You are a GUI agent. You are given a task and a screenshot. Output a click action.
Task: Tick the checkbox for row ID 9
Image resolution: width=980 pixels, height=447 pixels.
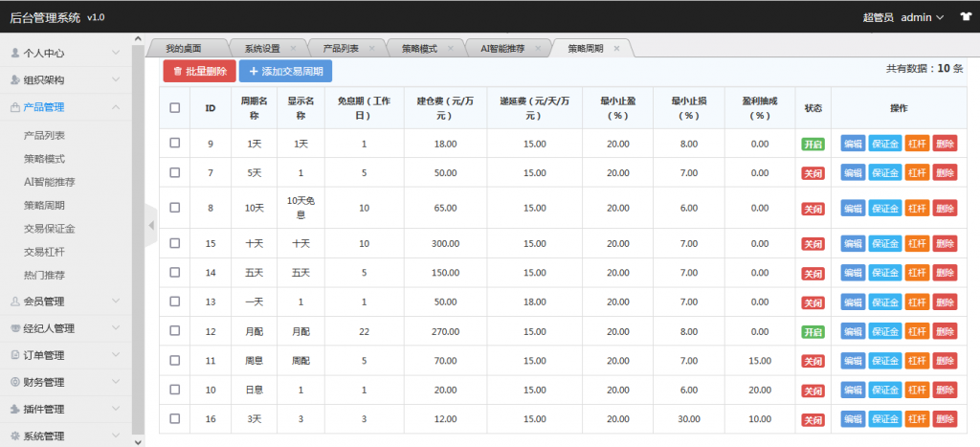(174, 144)
